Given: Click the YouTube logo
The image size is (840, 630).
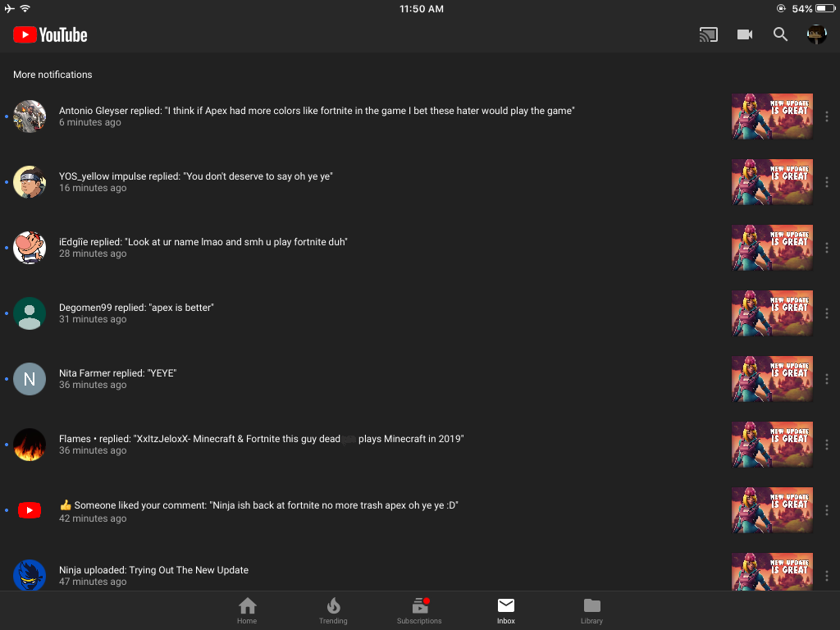Looking at the screenshot, I should (x=50, y=34).
